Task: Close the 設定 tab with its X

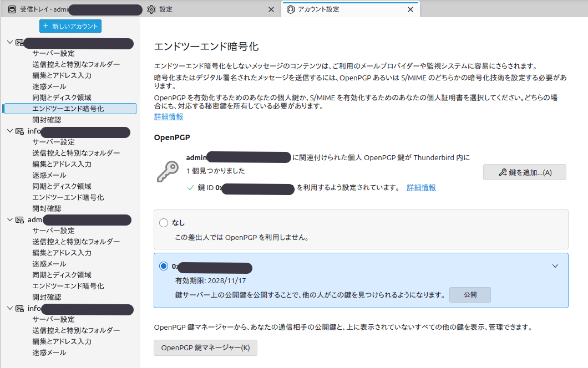Action: click(271, 9)
